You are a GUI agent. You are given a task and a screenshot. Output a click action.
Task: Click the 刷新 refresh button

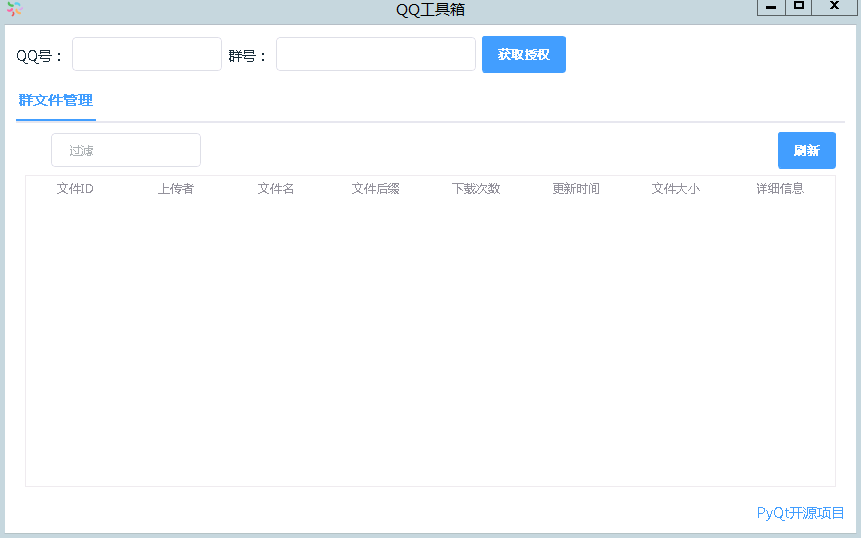(x=807, y=150)
